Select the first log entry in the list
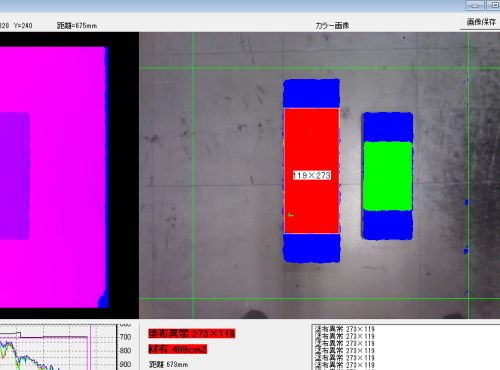The height and width of the screenshot is (370, 500). (345, 329)
